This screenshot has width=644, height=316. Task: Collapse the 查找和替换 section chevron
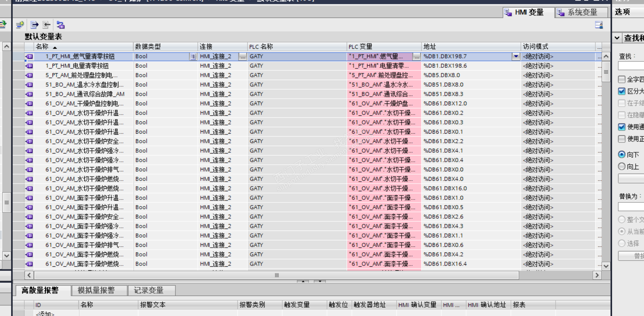[617, 38]
